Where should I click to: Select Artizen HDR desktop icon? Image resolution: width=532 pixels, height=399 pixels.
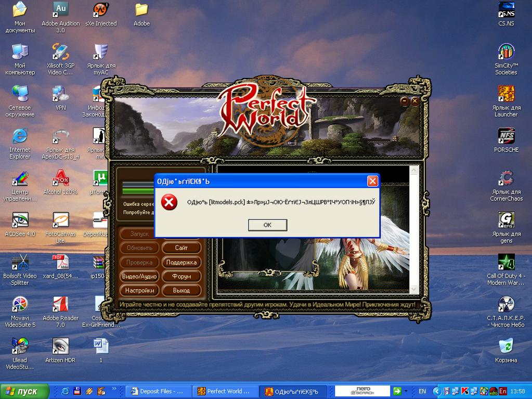[60, 351]
